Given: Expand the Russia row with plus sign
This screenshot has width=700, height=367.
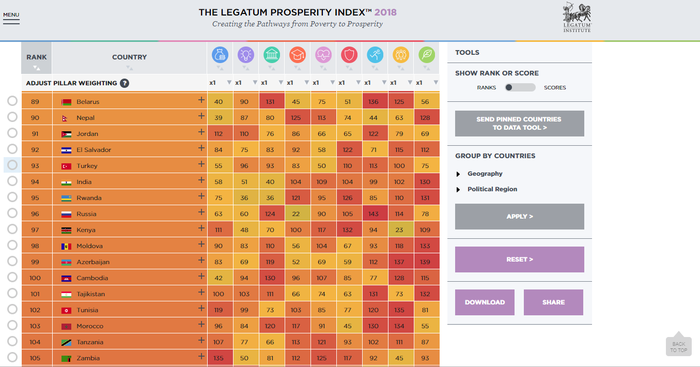Looking at the screenshot, I should (x=201, y=213).
